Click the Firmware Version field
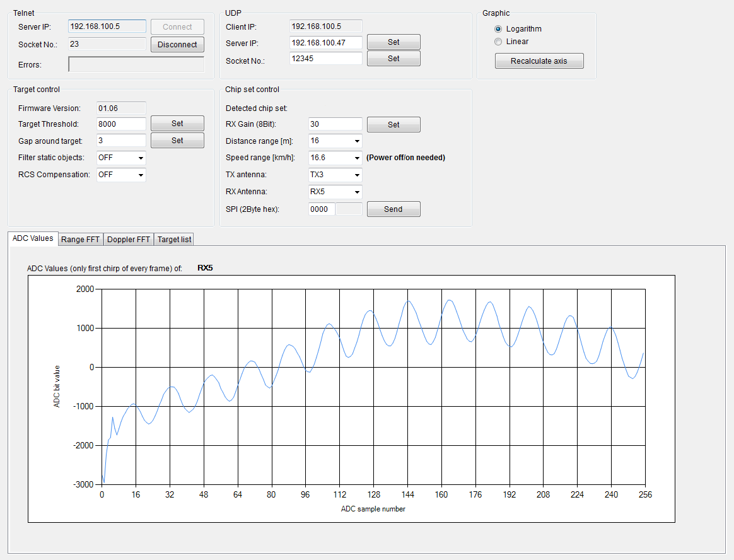The height and width of the screenshot is (560, 734). pos(121,108)
